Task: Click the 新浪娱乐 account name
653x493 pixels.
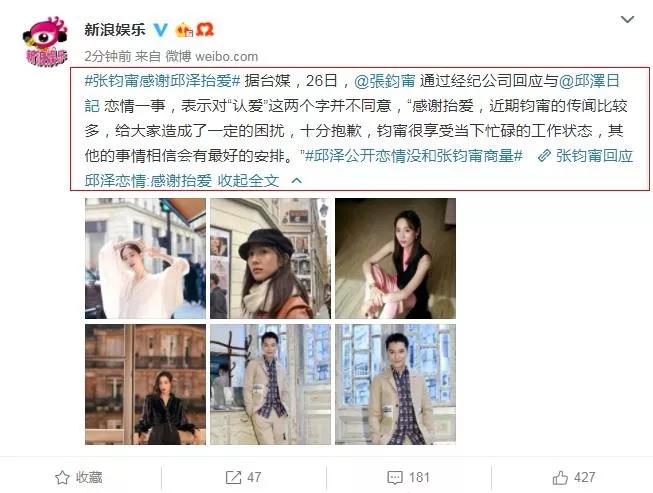Action: [x=115, y=30]
